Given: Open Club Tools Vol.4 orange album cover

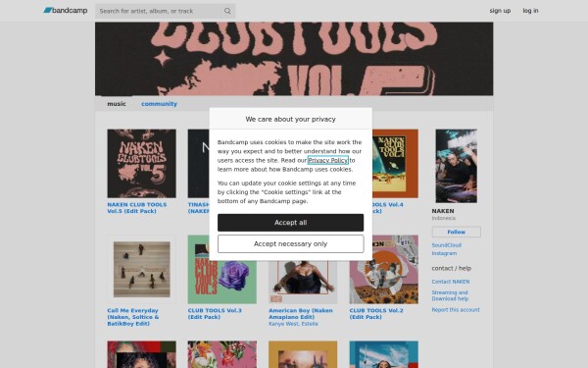Looking at the screenshot, I should [x=395, y=163].
